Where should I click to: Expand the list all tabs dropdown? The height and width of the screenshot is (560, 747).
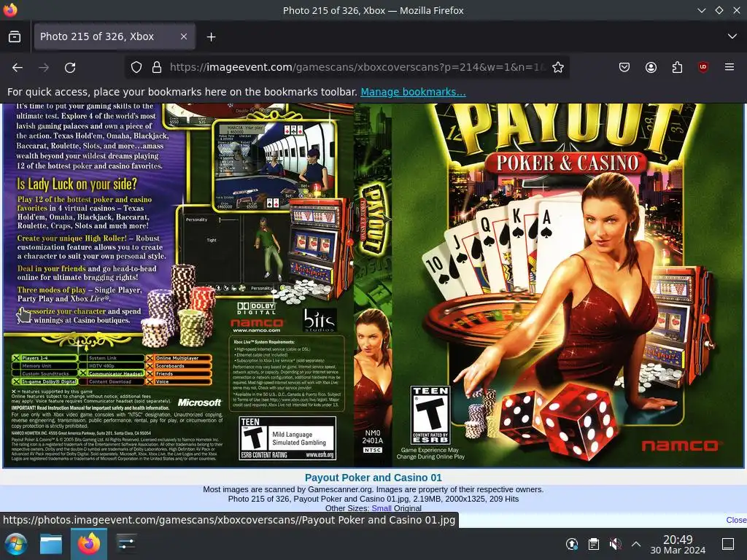tap(732, 36)
